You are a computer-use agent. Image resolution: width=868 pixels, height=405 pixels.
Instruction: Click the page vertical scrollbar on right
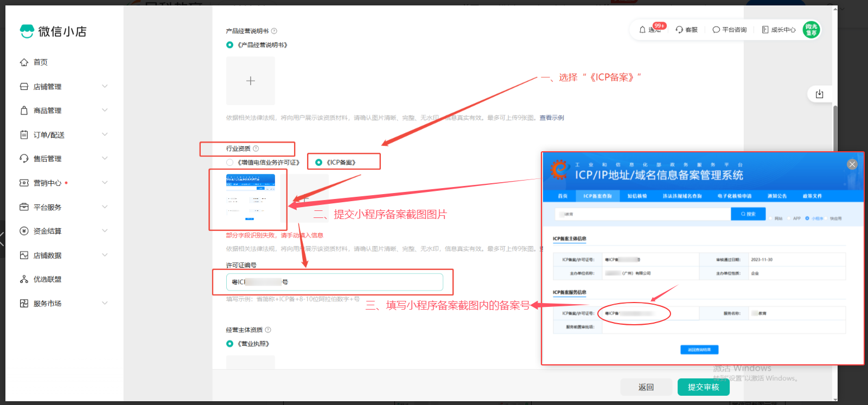coord(835,130)
